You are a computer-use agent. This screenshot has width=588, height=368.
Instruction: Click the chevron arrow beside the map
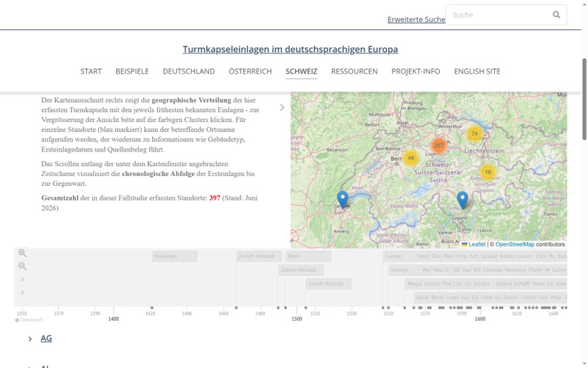pos(282,108)
